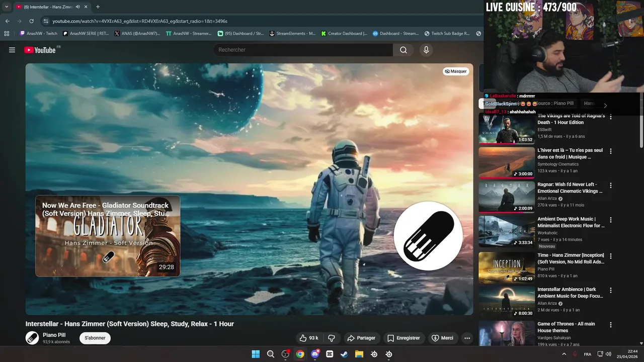This screenshot has height=362, width=644.
Task: Open the Vikings Ragnar's Death thumbnail
Action: (507, 128)
